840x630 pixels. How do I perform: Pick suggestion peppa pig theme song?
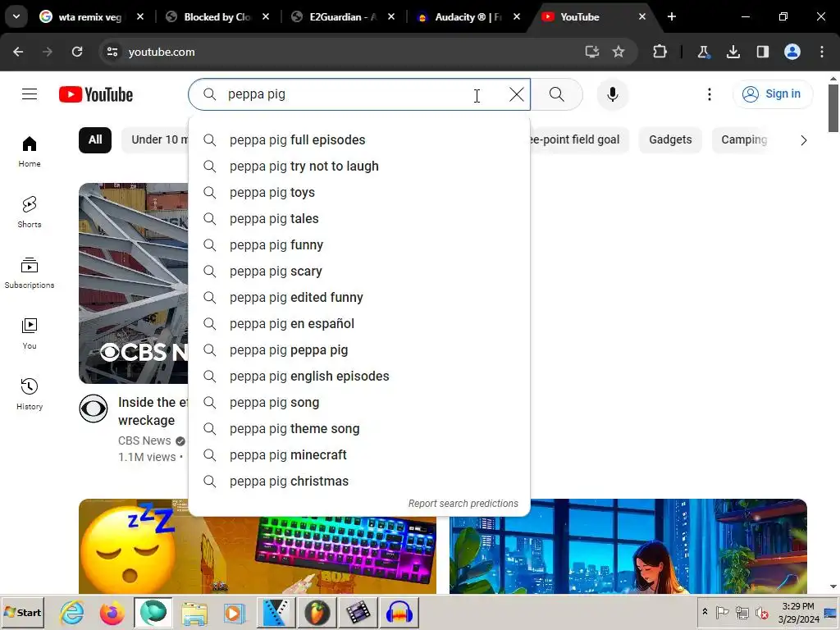[359, 428]
